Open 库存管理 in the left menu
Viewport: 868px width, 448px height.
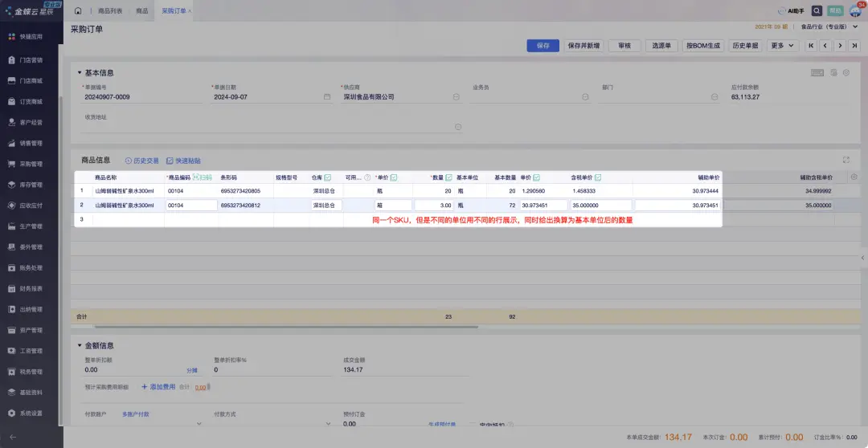click(x=31, y=185)
